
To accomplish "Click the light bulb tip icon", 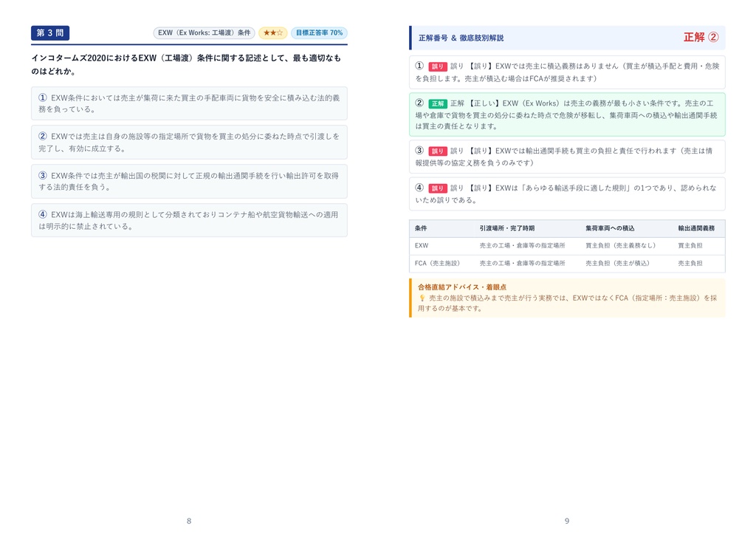I will [x=422, y=298].
